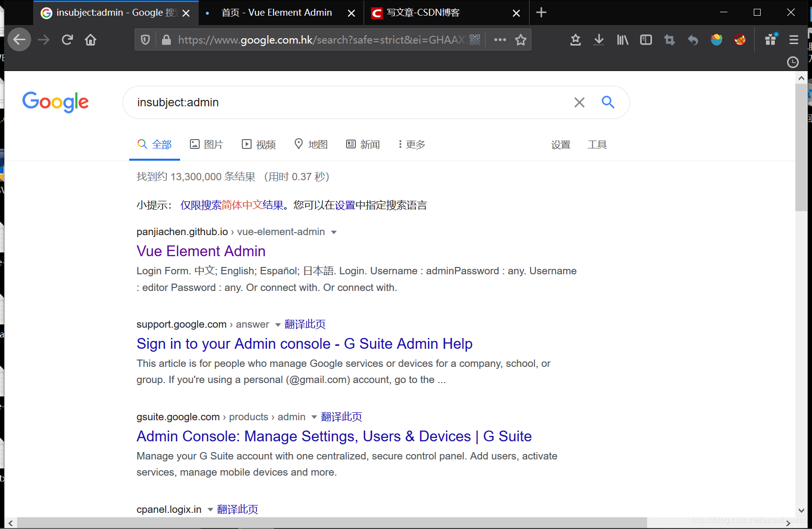
Task: Select the 全部 results tab
Action: [x=155, y=144]
